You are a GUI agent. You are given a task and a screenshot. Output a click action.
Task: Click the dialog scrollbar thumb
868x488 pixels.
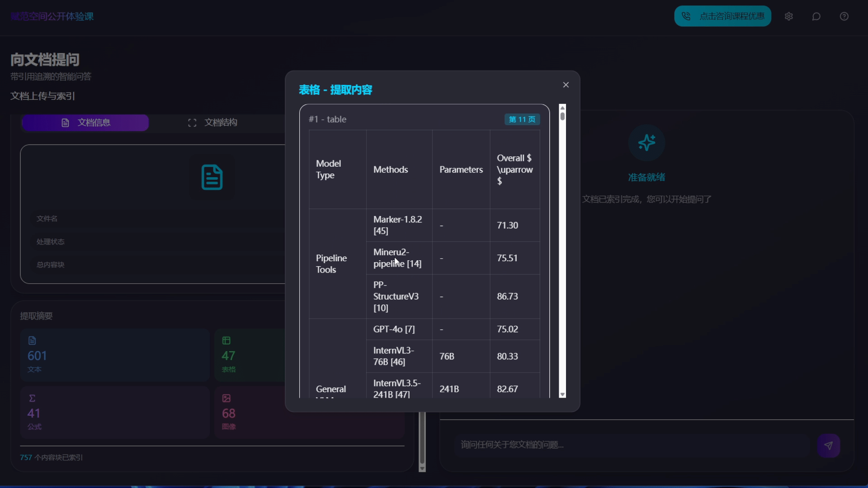(562, 116)
